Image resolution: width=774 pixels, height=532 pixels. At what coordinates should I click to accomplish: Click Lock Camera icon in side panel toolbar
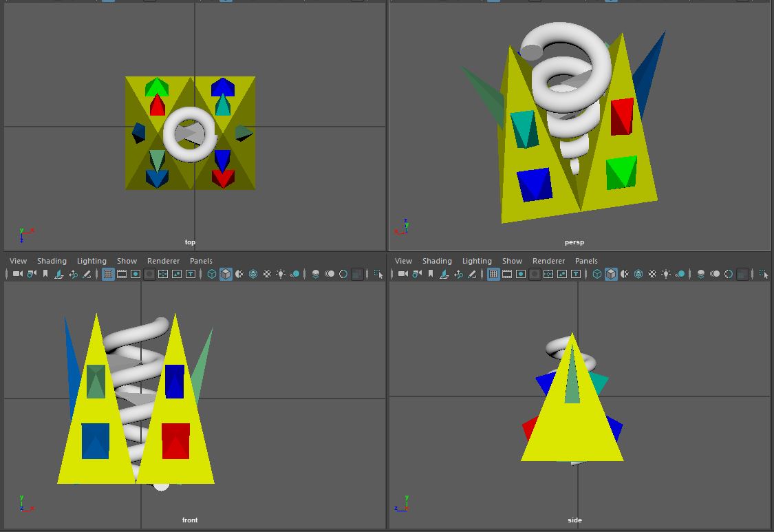coord(417,274)
